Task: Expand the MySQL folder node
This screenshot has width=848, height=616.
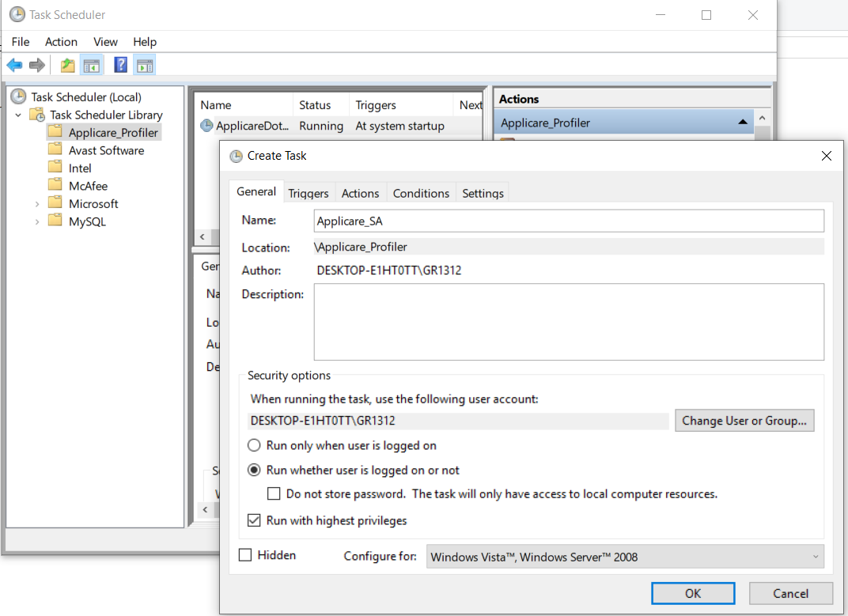Action: point(37,222)
